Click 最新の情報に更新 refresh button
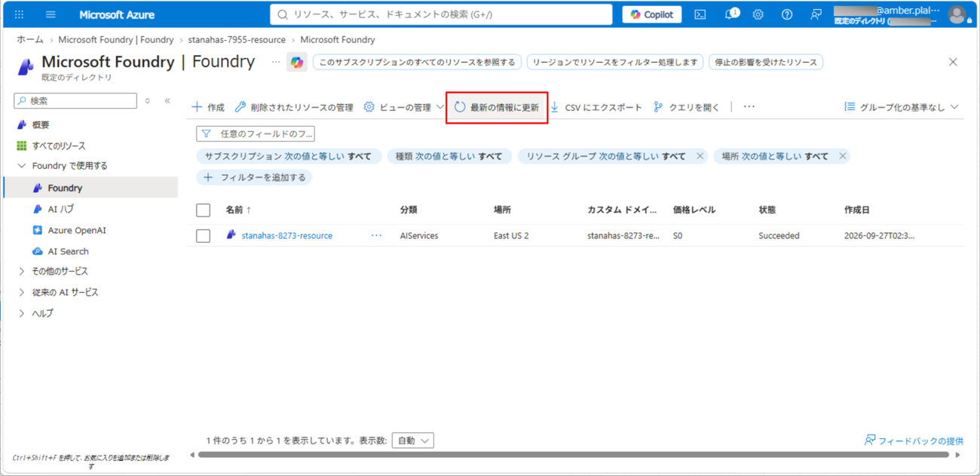 497,107
